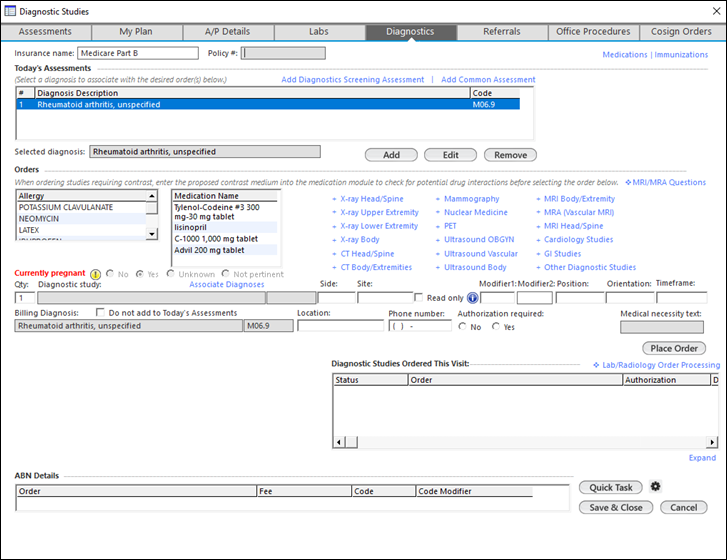Select 'No' for Currently pregnant

(x=110, y=274)
